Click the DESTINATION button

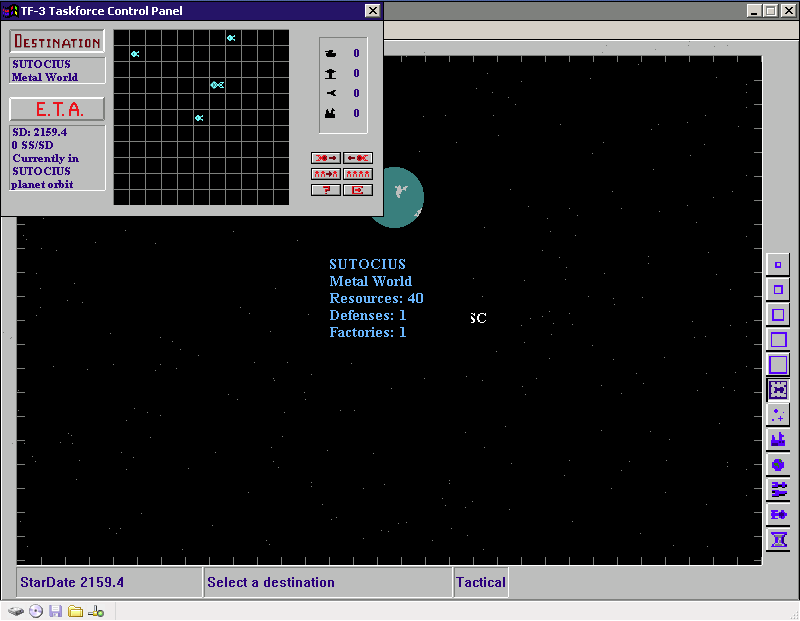[57, 41]
